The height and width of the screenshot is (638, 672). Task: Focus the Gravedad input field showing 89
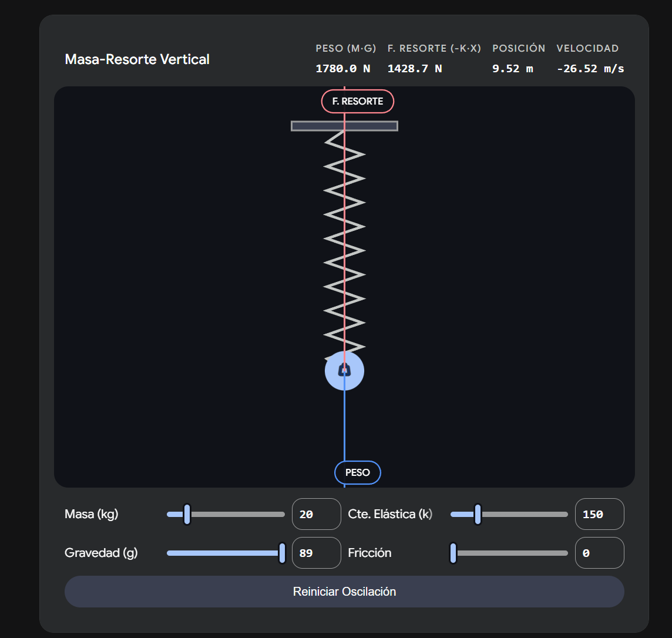click(x=316, y=553)
